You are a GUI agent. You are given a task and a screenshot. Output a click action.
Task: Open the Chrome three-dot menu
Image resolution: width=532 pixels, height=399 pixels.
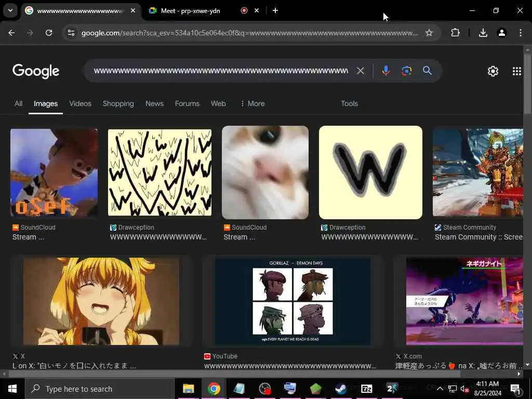521,33
